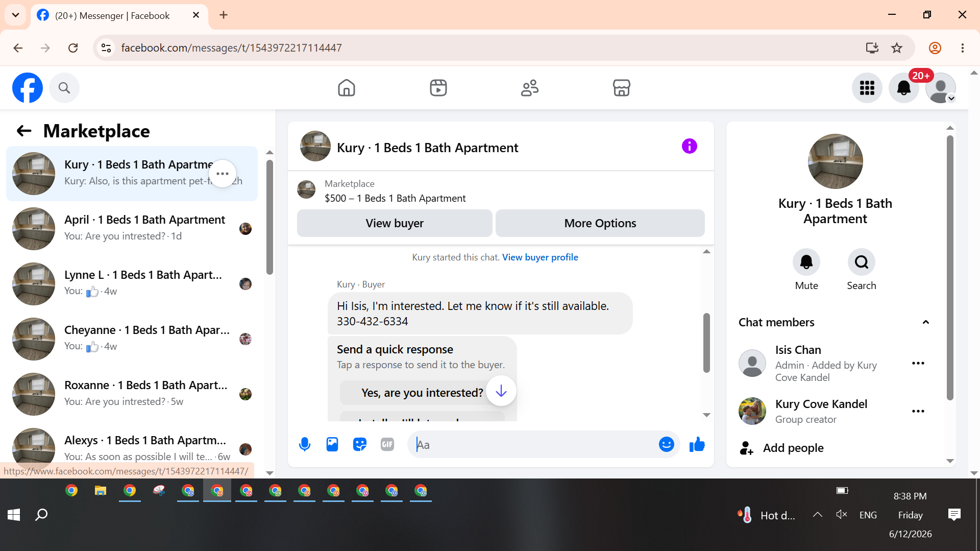View site information icon in address bar
Screen dimensions: 980x551
(x=106, y=48)
